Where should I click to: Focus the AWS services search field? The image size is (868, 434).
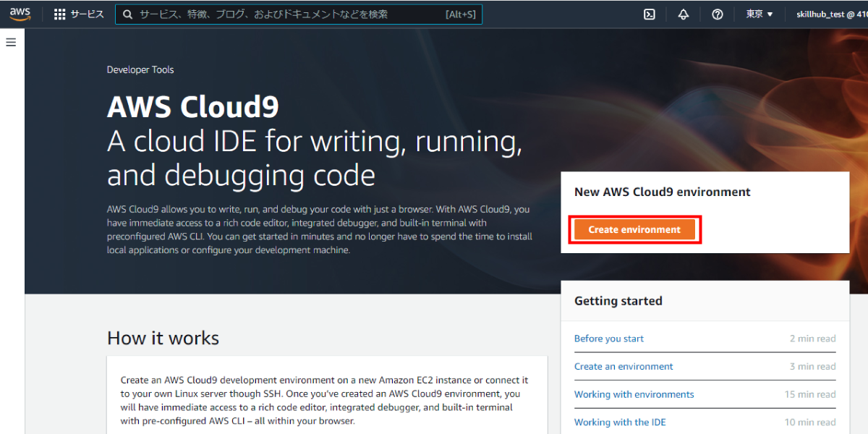(298, 14)
